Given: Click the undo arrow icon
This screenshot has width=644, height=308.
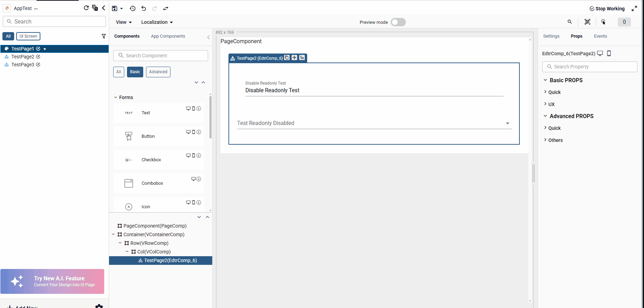Looking at the screenshot, I should 144,9.
